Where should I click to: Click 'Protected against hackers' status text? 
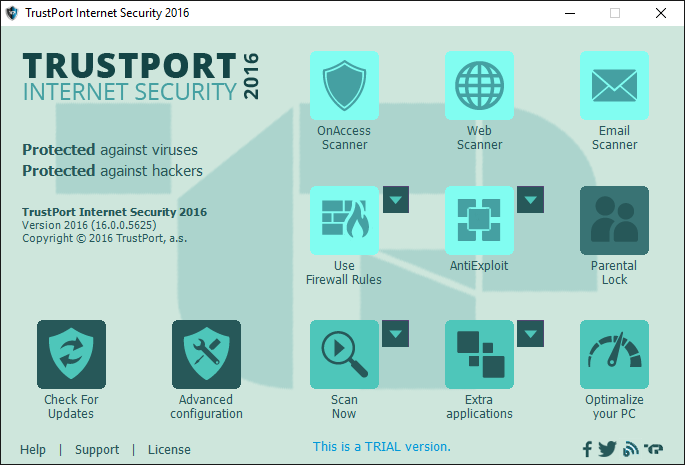(112, 171)
